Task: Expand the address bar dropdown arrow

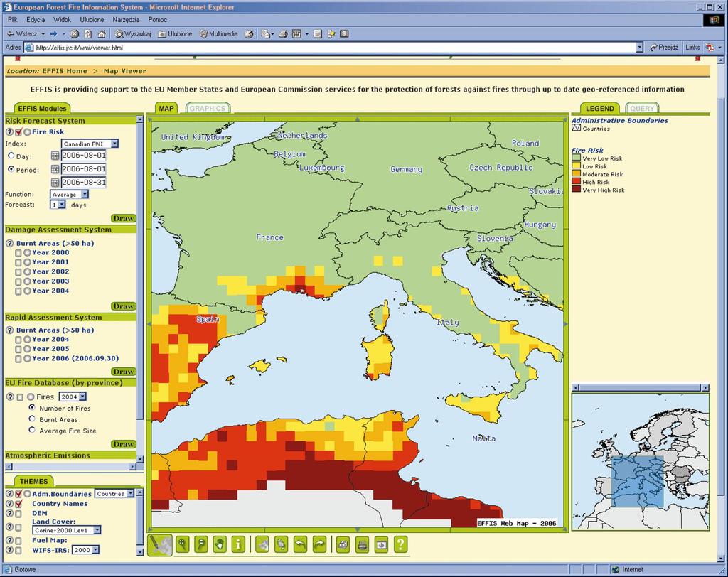Action: point(639,48)
